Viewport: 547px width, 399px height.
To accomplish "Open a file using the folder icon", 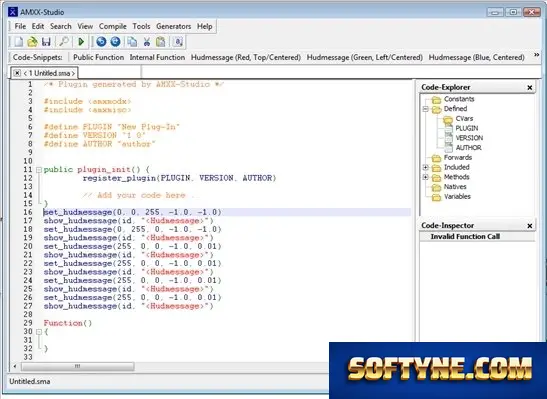I will [x=32, y=42].
